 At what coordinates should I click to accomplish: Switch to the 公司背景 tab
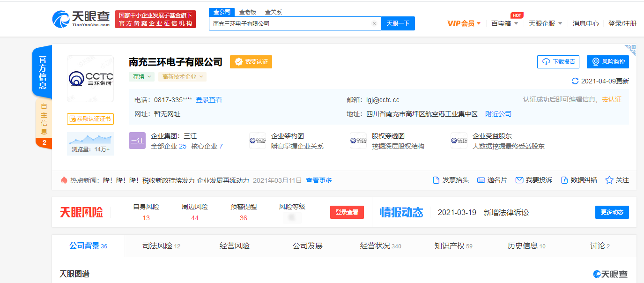pyautogui.click(x=88, y=246)
